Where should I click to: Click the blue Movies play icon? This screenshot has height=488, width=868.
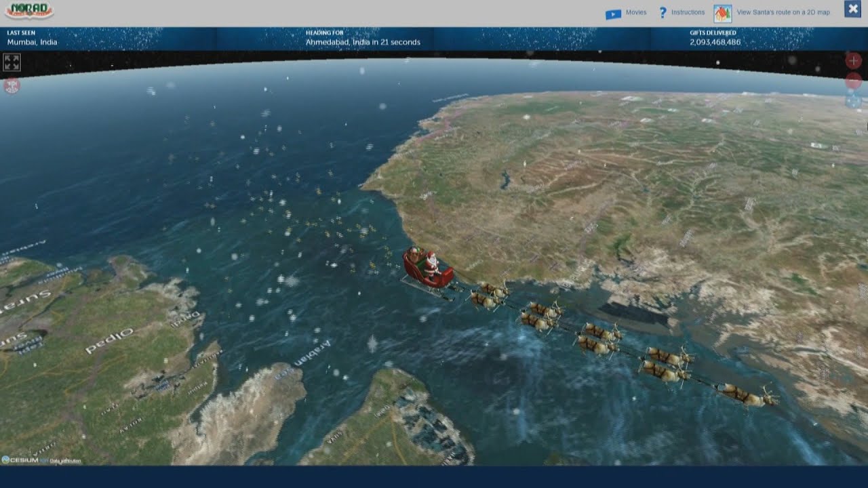pyautogui.click(x=613, y=13)
